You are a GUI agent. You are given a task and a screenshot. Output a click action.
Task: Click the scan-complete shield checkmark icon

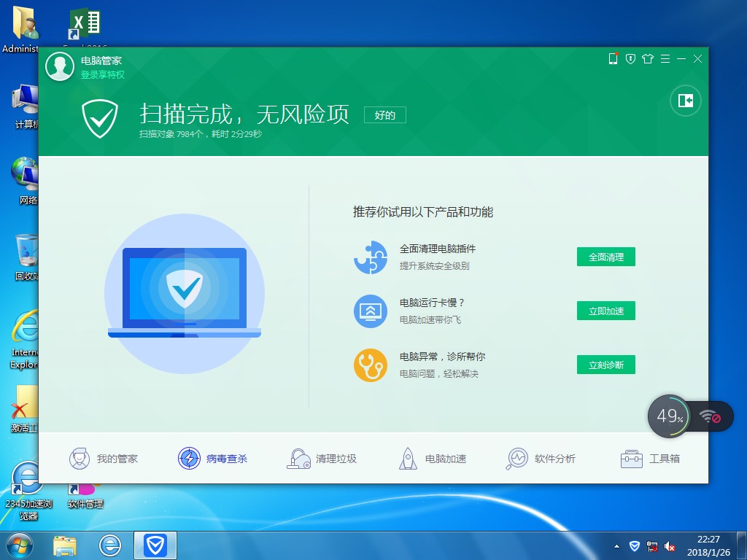pos(99,119)
